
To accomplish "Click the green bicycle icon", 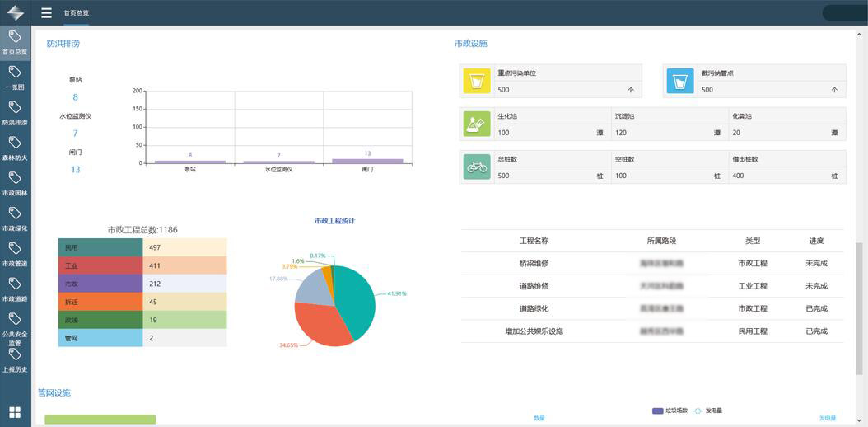I will [476, 167].
